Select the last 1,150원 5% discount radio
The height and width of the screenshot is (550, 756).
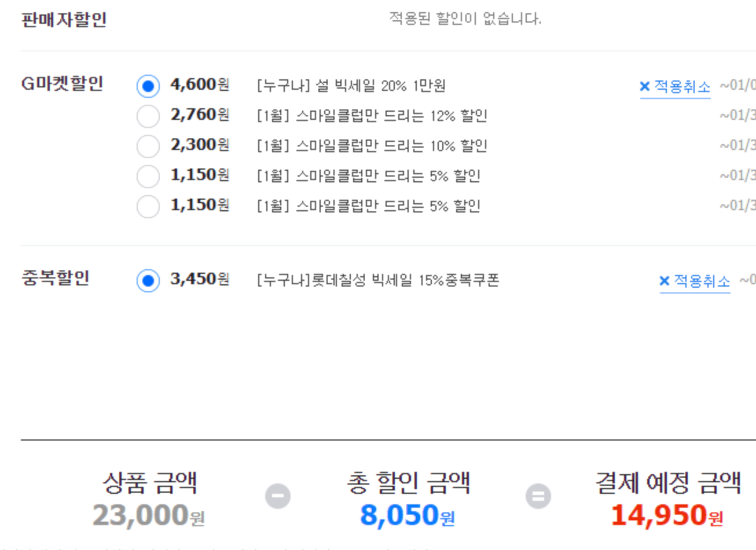tap(148, 207)
